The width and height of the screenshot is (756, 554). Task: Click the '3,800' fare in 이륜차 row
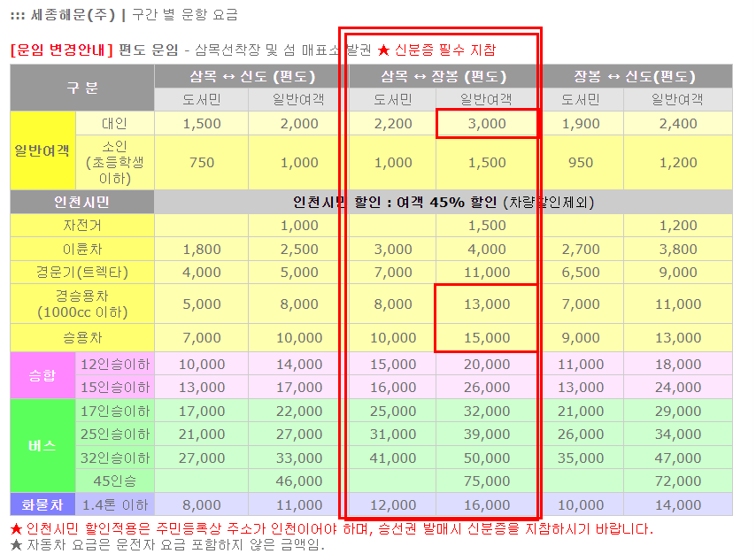click(x=678, y=249)
